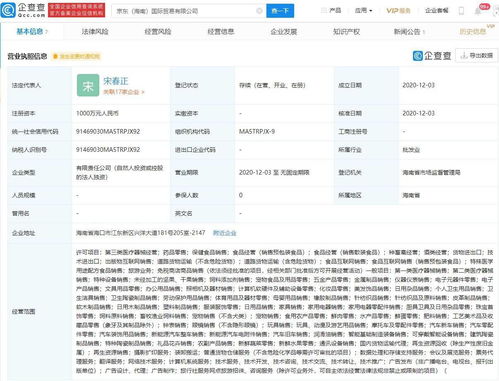The image size is (499, 381).
Task: Click the mobile phone icon in header
Action: 461,11
